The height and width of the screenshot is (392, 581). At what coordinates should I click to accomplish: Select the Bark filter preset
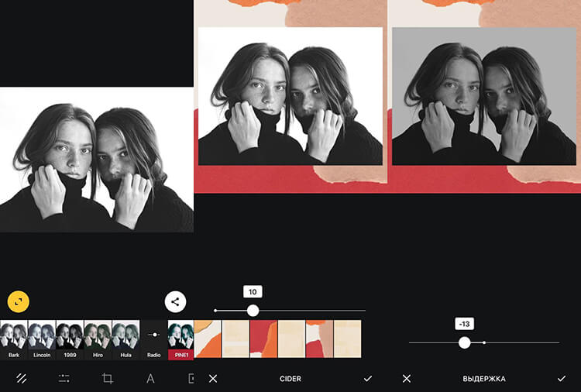(x=14, y=339)
